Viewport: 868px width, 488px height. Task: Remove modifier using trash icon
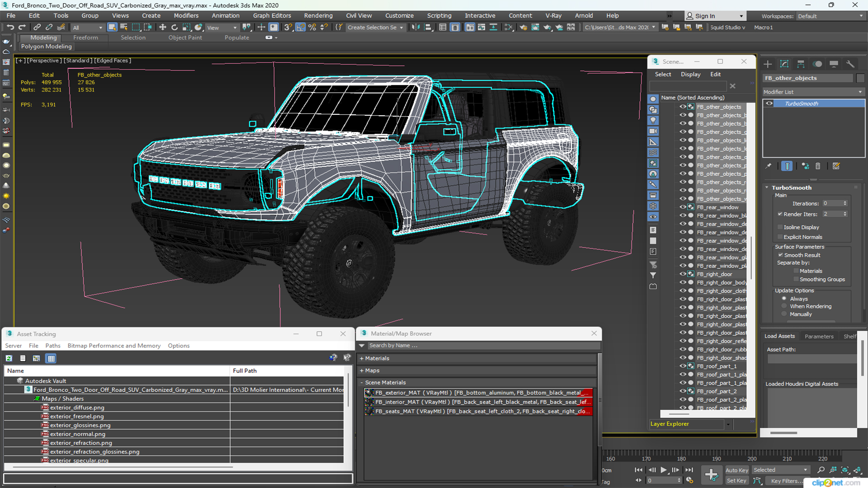(818, 166)
